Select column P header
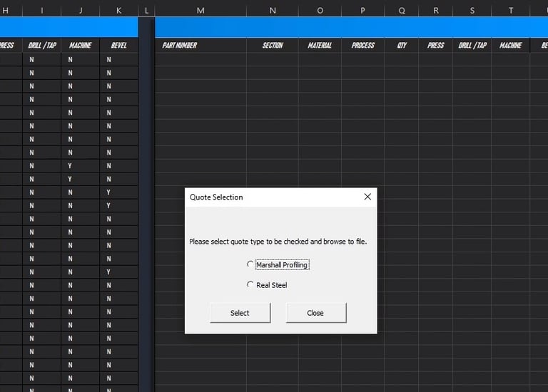The width and height of the screenshot is (548, 392). point(362,11)
